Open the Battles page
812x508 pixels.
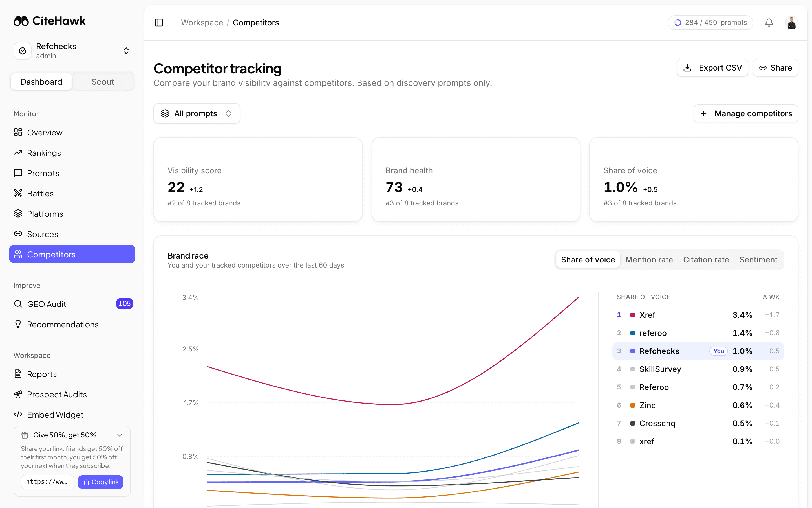(x=72, y=194)
